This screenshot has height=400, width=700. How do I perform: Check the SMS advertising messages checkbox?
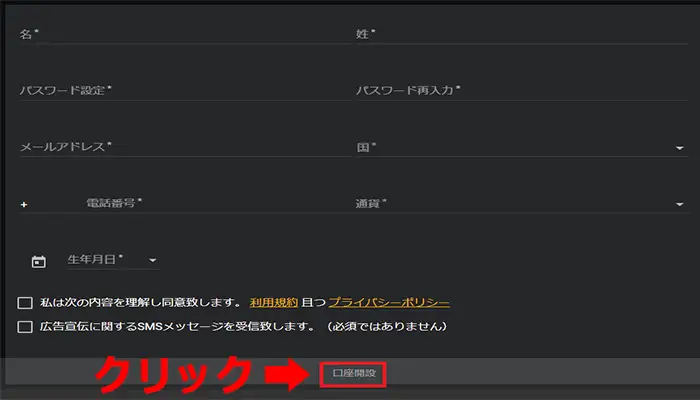click(25, 327)
